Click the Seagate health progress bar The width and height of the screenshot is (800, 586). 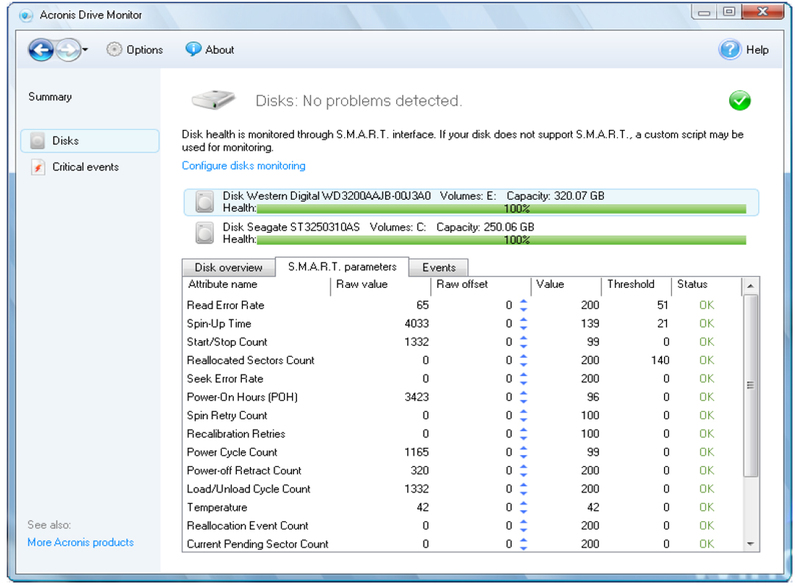[x=502, y=240]
